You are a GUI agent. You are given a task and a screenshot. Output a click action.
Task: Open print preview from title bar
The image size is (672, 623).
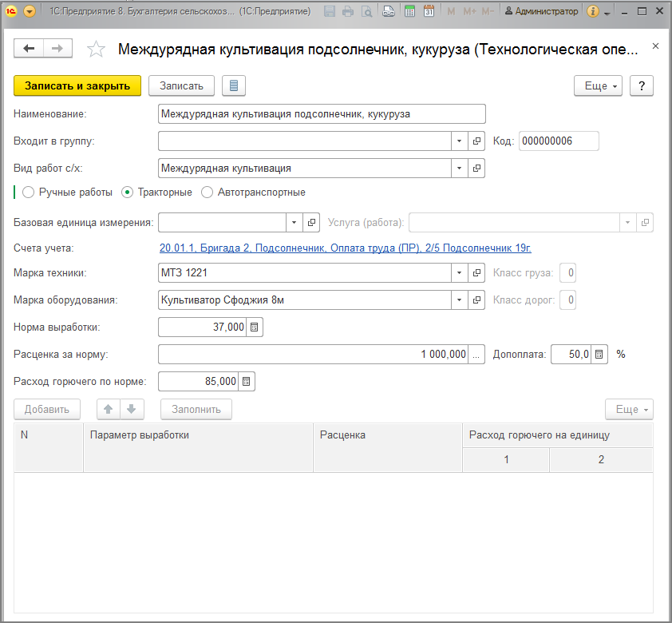point(367,11)
